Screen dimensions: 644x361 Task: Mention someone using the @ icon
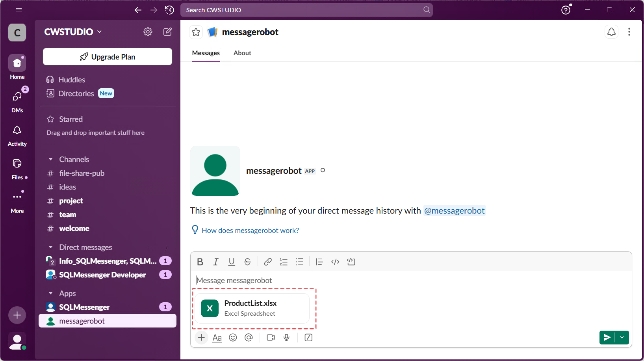249,337
